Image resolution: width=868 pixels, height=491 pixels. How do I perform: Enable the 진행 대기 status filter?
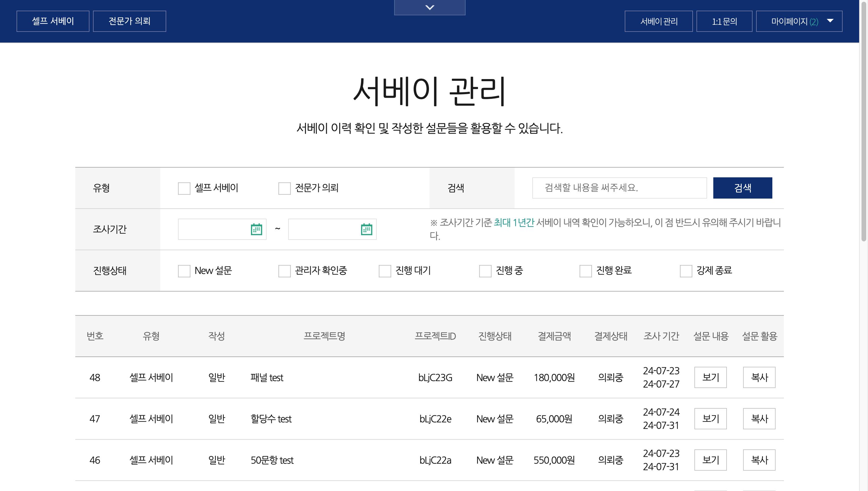[385, 271]
